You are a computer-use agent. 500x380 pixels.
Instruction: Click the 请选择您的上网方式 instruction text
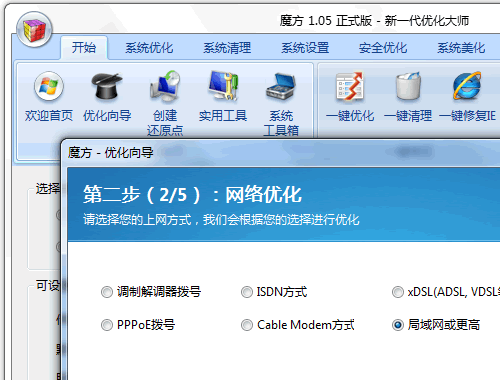[221, 220]
